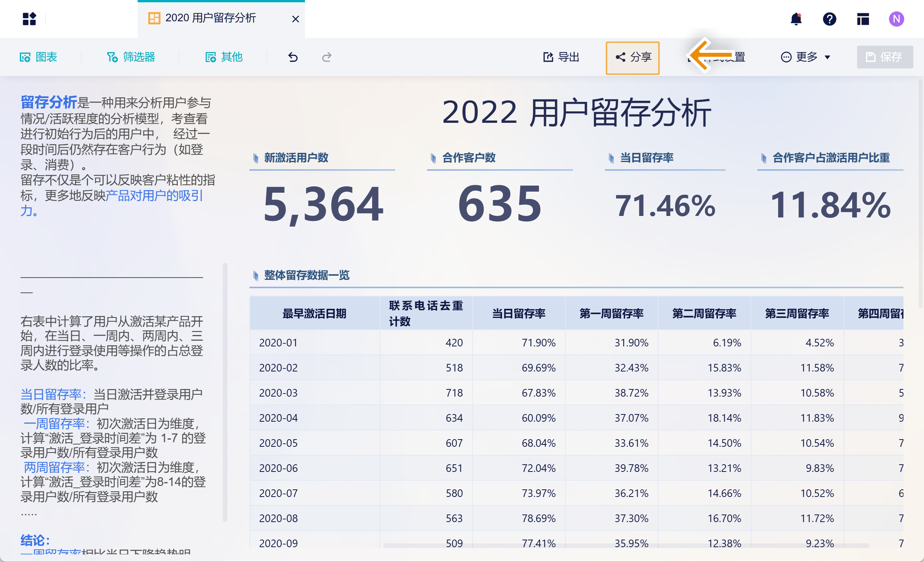The width and height of the screenshot is (924, 562).
Task: Click the 最早激活日期 column header
Action: click(314, 313)
